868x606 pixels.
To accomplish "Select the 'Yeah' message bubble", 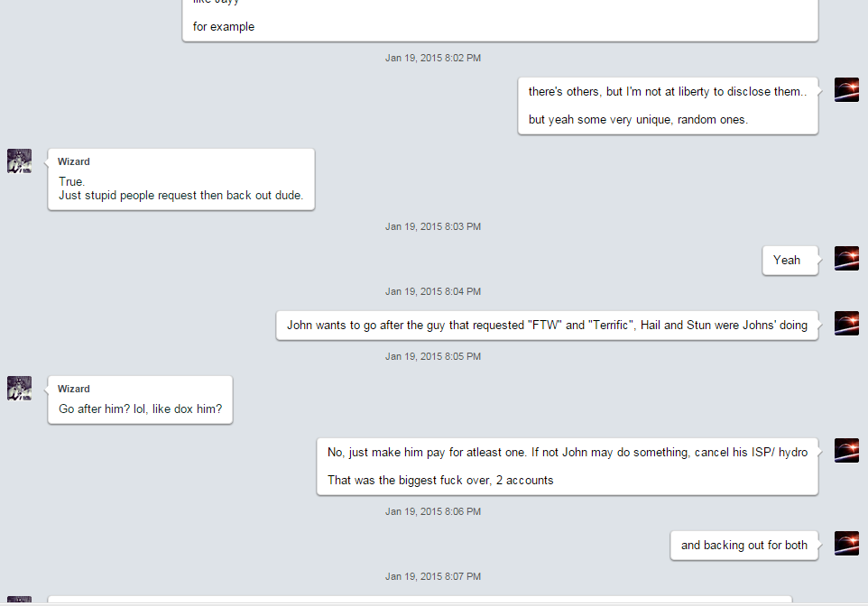I will [x=790, y=260].
